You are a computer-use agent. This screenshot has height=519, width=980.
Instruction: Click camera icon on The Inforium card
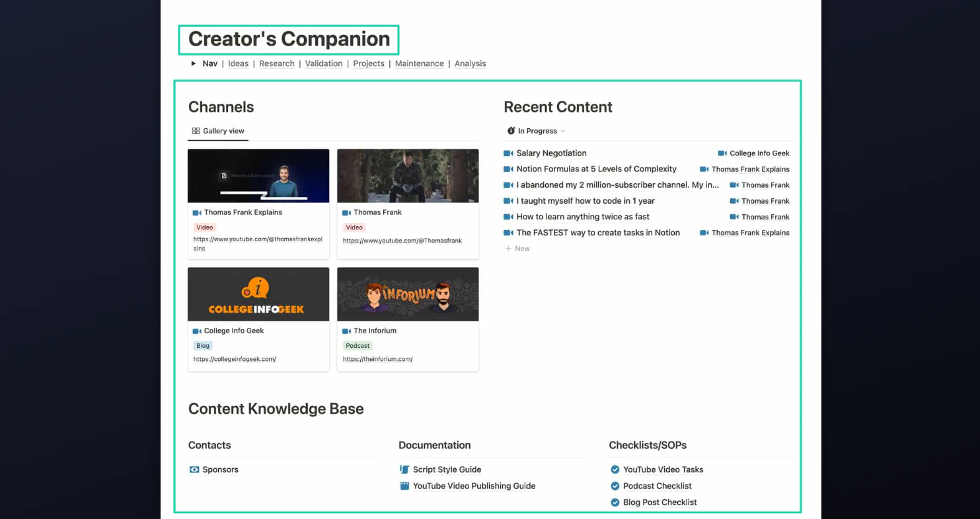(x=346, y=331)
